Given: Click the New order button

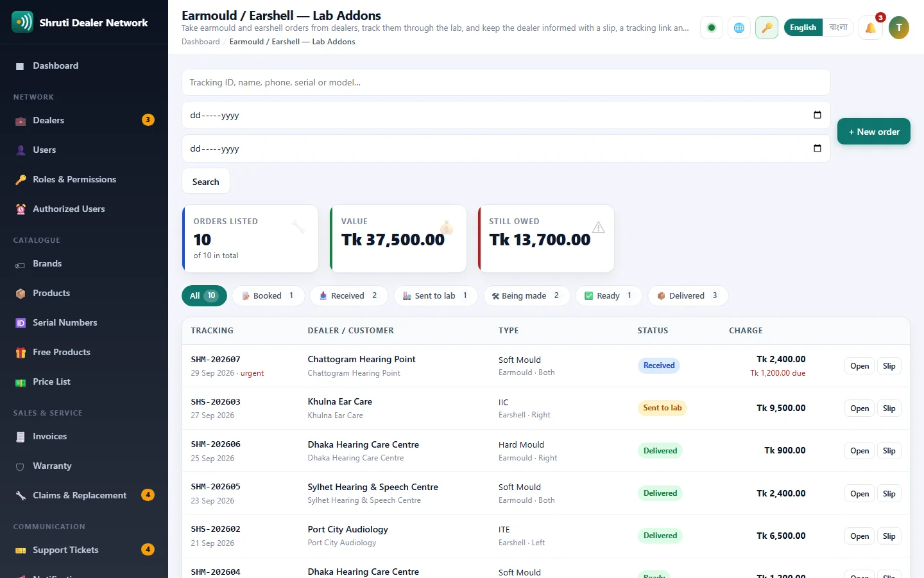Looking at the screenshot, I should 874,132.
